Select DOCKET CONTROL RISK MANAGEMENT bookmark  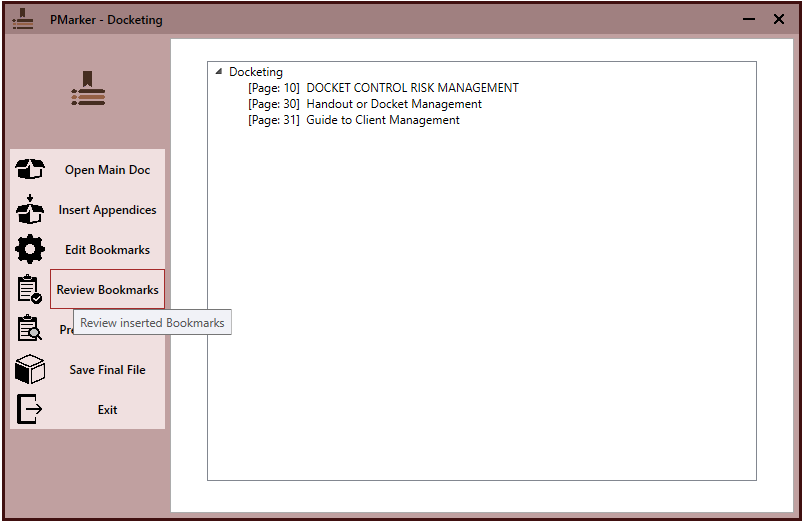[x=384, y=88]
